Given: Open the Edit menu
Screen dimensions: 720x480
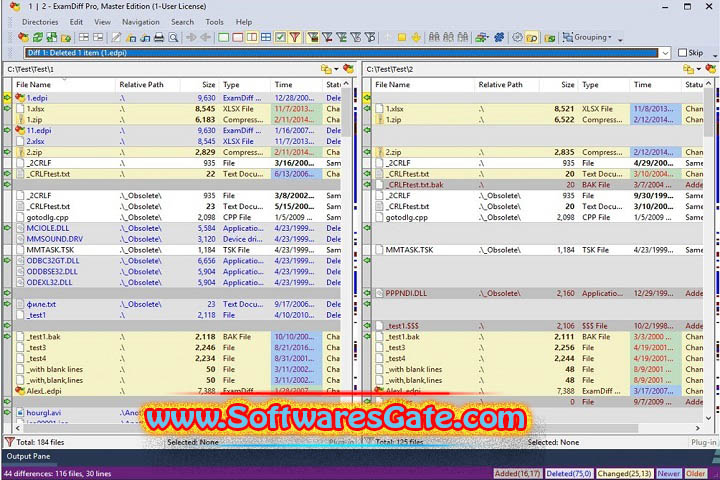Looking at the screenshot, I should pyautogui.click(x=76, y=22).
